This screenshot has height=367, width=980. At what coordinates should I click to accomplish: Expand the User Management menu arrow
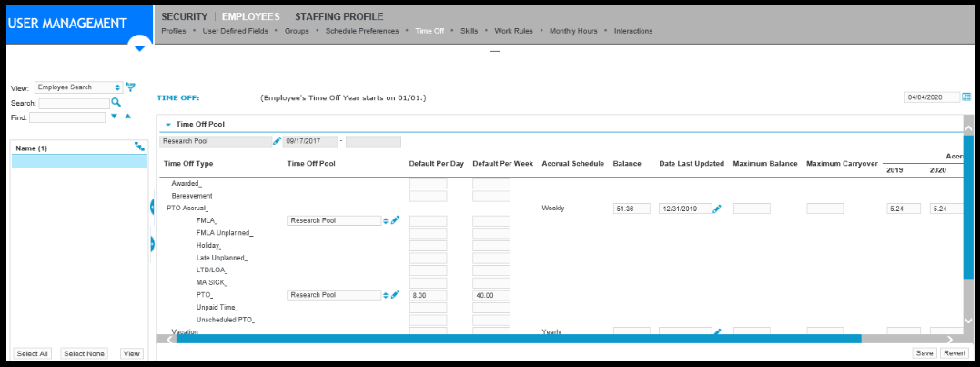(139, 47)
